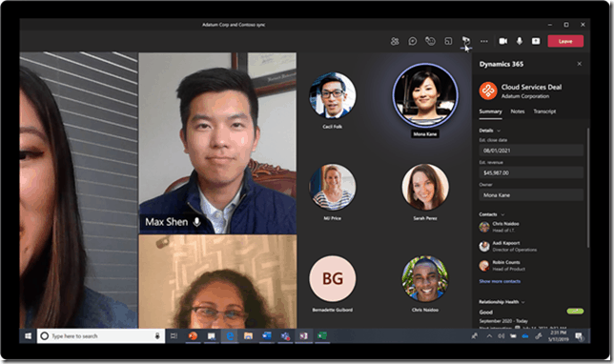Screen dimensions: 614x364
Task: Select Sarah Perez's participant avatar
Action: click(425, 187)
